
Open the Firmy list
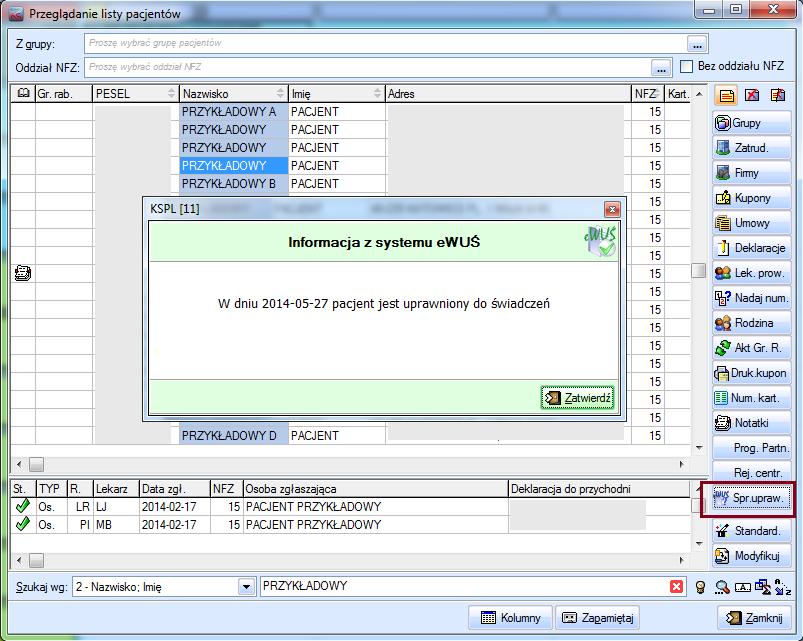click(x=751, y=173)
